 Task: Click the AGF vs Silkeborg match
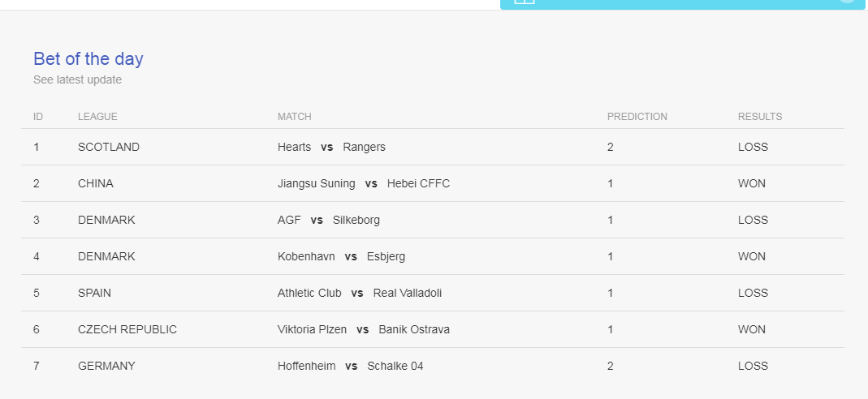pyautogui.click(x=329, y=220)
